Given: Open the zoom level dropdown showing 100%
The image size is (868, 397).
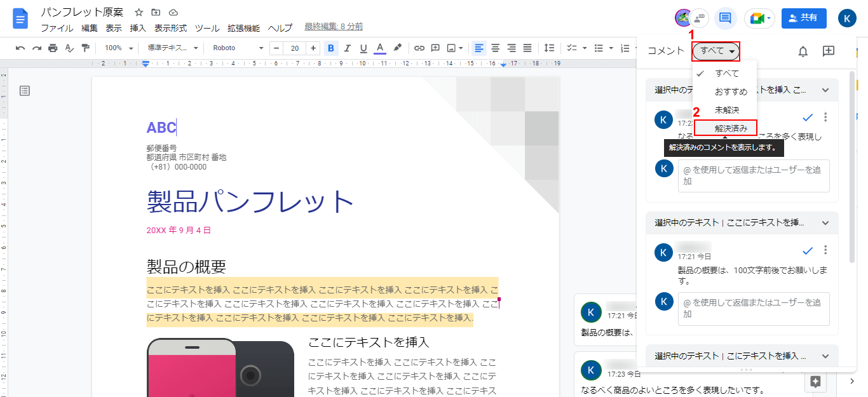Looking at the screenshot, I should coord(119,48).
